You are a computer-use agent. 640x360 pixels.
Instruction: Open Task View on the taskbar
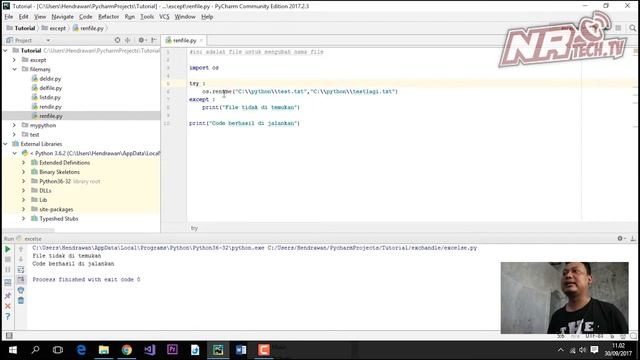click(x=58, y=350)
